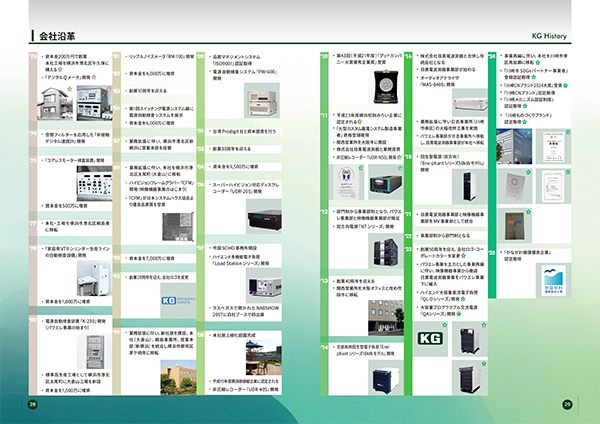The width and height of the screenshot is (600, 424).
Task: Click the '00 year marker
Action: [201, 56]
